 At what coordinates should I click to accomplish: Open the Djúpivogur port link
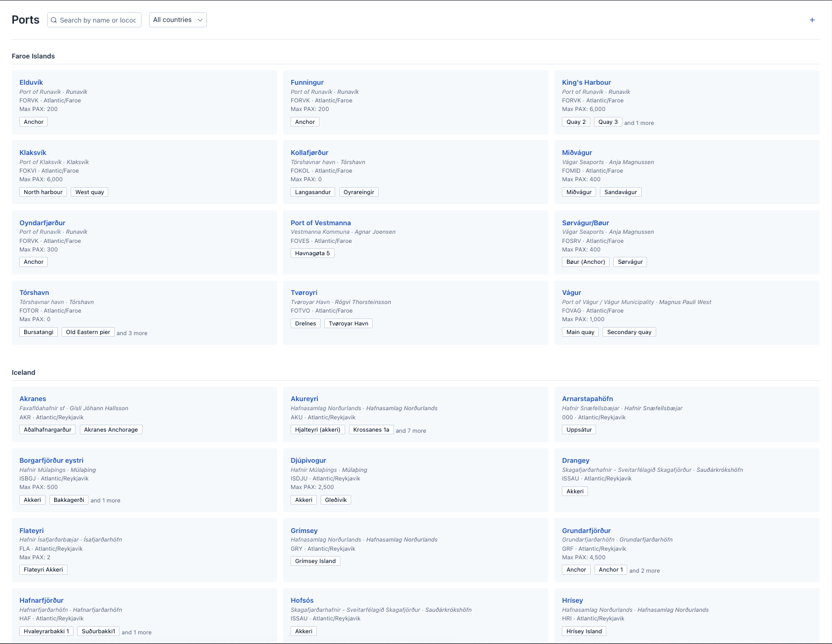pos(308,461)
